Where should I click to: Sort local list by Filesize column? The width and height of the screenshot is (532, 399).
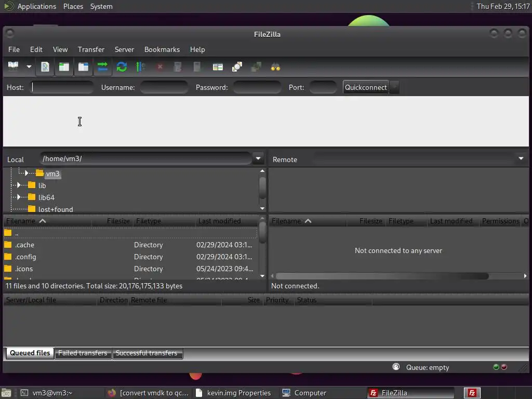112,221
